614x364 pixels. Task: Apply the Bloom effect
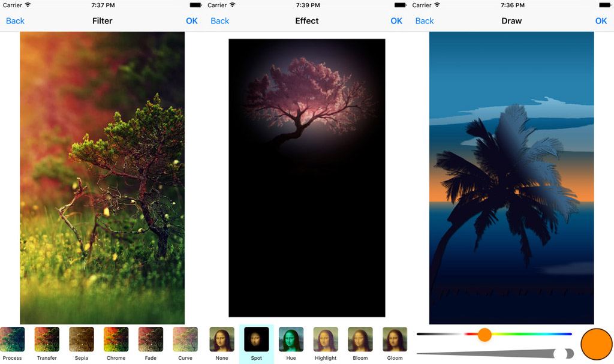point(360,339)
